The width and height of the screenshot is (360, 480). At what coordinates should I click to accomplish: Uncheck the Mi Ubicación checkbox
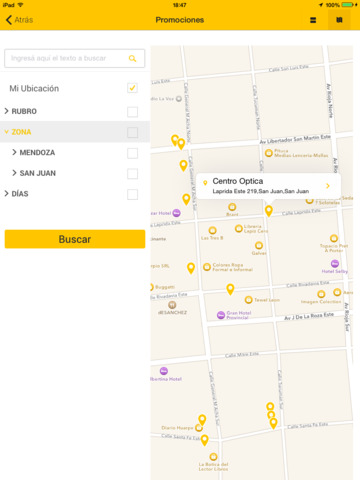click(132, 88)
